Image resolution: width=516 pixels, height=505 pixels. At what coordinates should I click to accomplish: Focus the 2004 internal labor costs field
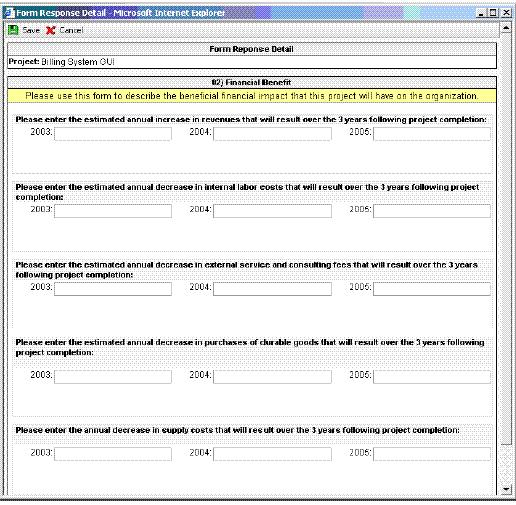[x=272, y=211]
